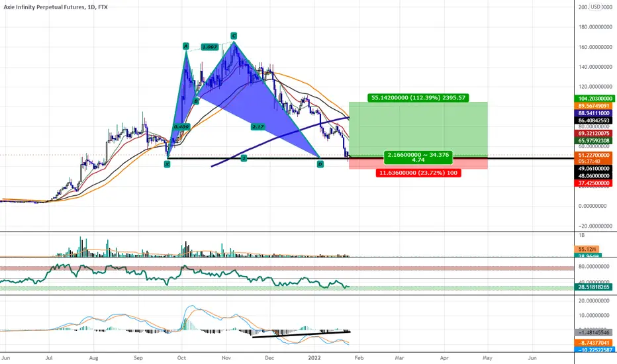Viewport: 617px width, 364px height.
Task: Click the Oct label on time axis
Action: click(x=181, y=358)
